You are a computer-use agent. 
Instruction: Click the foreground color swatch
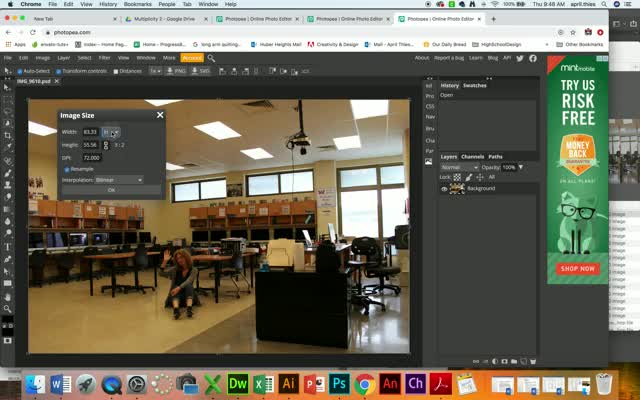tap(7, 319)
